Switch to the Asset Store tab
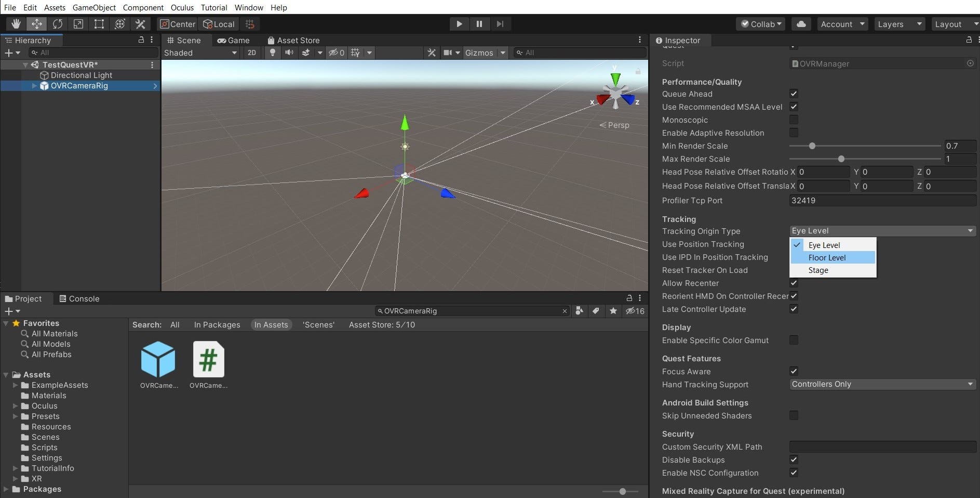Viewport: 980px width, 498px height. click(x=293, y=40)
